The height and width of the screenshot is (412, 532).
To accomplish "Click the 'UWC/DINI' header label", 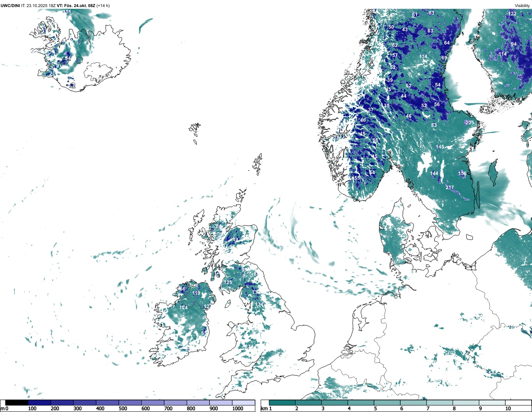I will coord(10,5).
